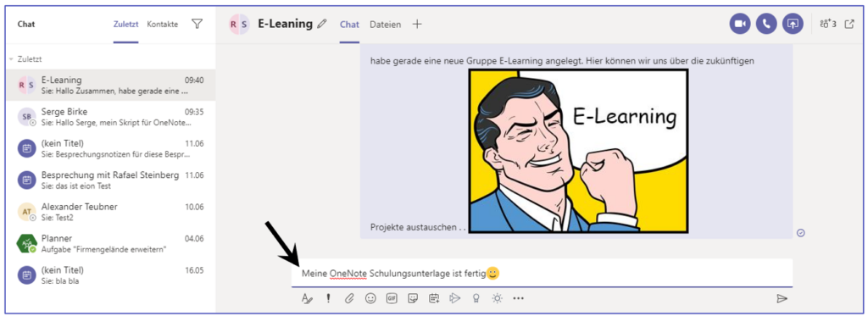Open the add participants icon
868x316 pixels.
828,25
